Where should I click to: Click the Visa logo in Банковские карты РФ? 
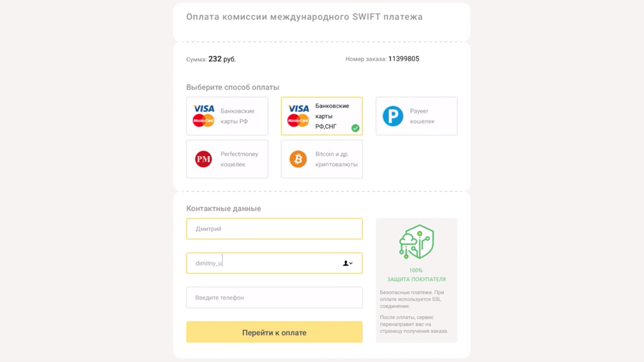[204, 109]
